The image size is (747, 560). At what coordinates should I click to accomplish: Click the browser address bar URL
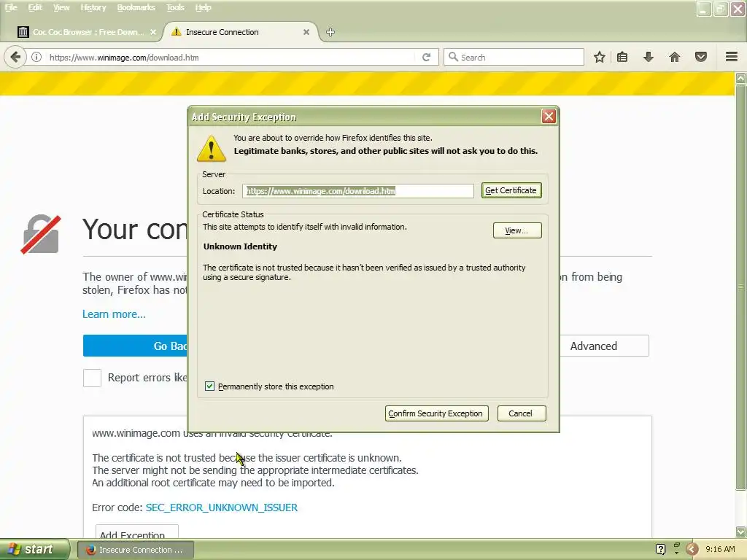228,57
